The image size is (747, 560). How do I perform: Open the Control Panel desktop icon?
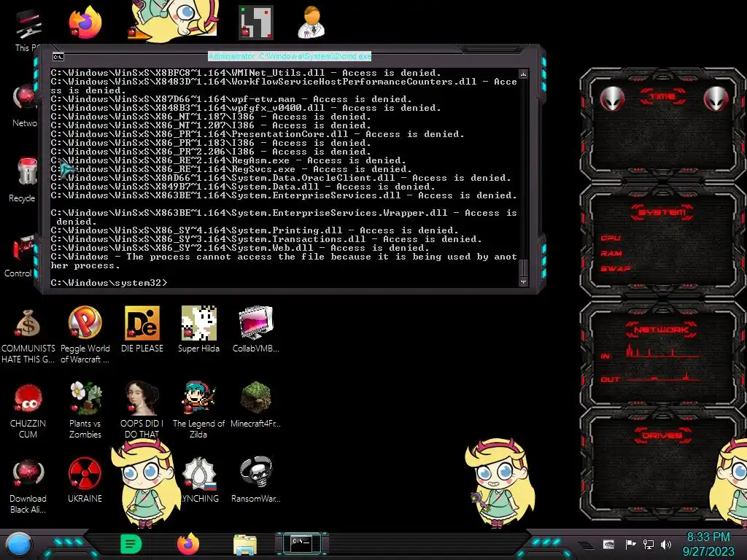[x=20, y=256]
